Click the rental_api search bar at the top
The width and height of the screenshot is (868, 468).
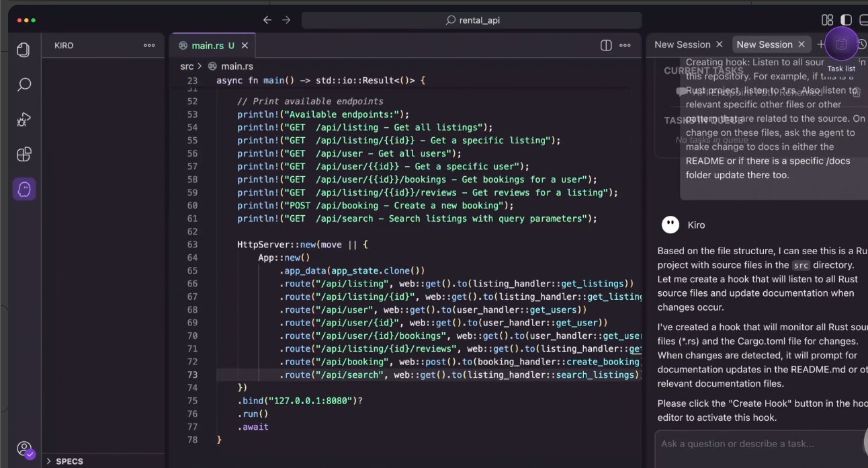pos(472,19)
